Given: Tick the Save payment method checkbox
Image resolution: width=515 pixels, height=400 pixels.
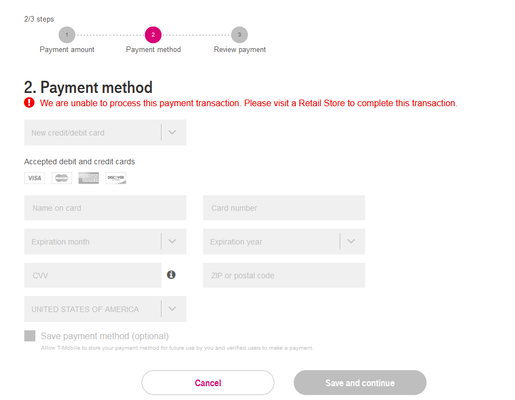Looking at the screenshot, I should pos(30,336).
